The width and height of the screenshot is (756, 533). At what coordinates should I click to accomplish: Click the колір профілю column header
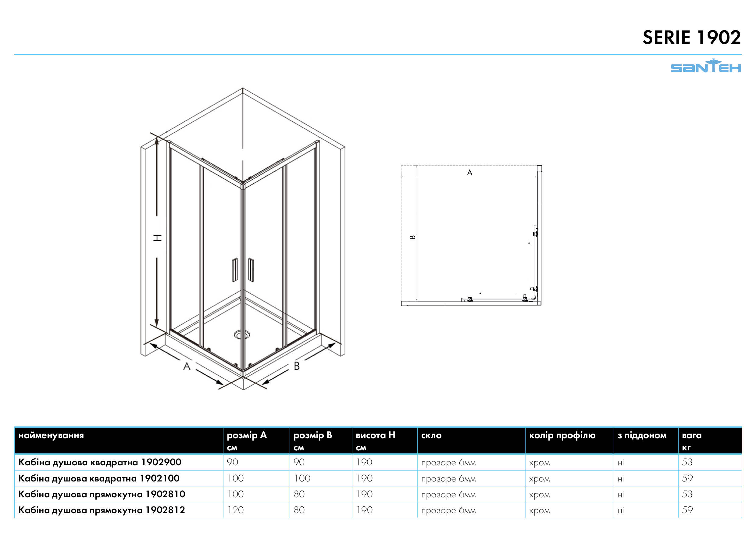pos(562,435)
